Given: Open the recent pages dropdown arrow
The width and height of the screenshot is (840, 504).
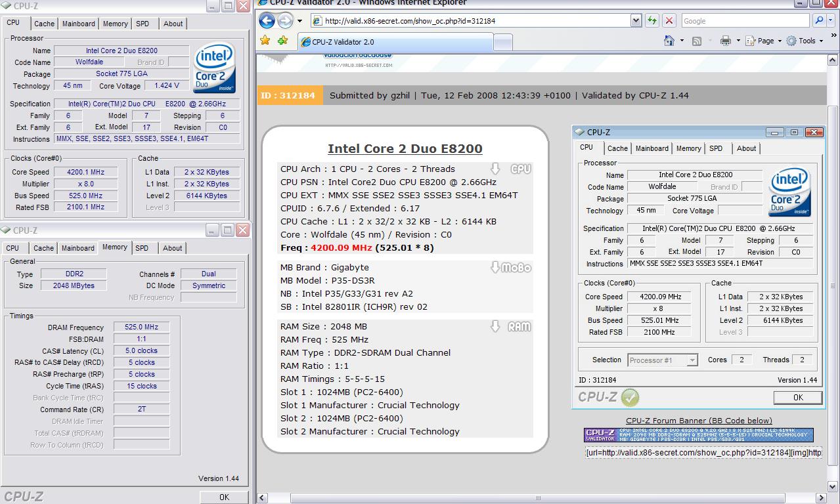Looking at the screenshot, I should pos(299,21).
